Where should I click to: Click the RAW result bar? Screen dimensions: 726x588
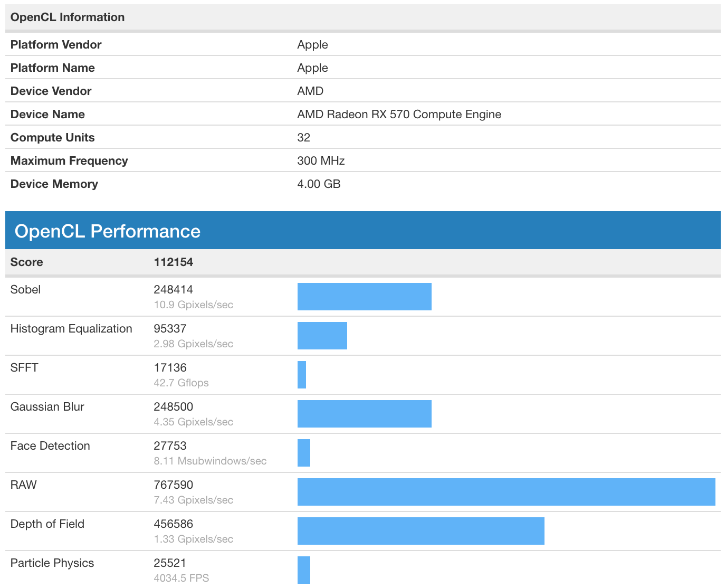coord(507,492)
